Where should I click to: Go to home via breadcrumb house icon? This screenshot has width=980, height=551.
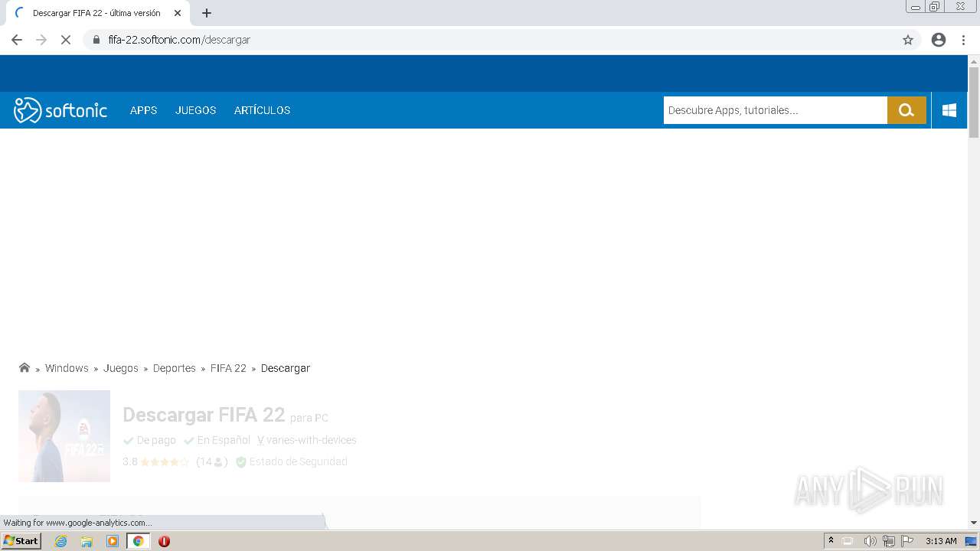pyautogui.click(x=24, y=368)
